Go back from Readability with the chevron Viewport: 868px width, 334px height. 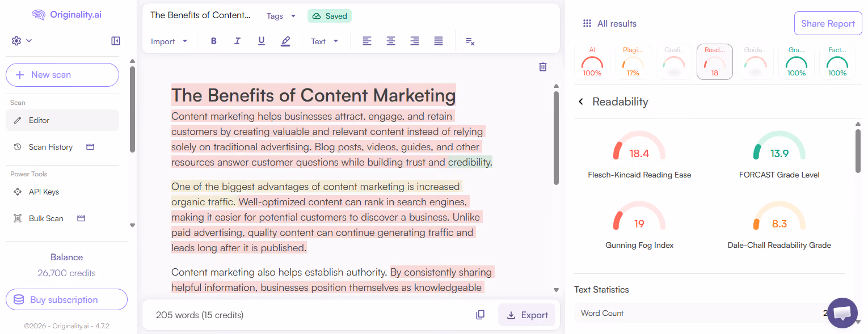click(581, 102)
